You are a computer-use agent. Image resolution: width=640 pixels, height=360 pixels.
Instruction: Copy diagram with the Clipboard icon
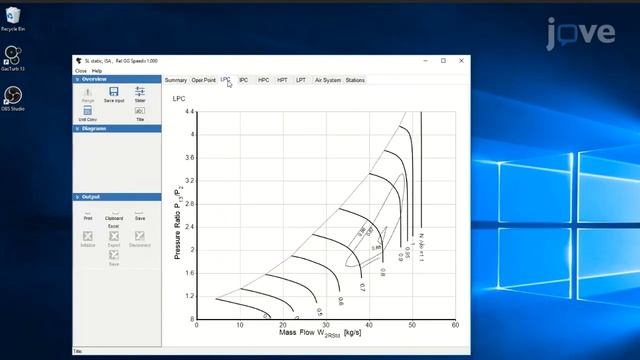tap(114, 213)
